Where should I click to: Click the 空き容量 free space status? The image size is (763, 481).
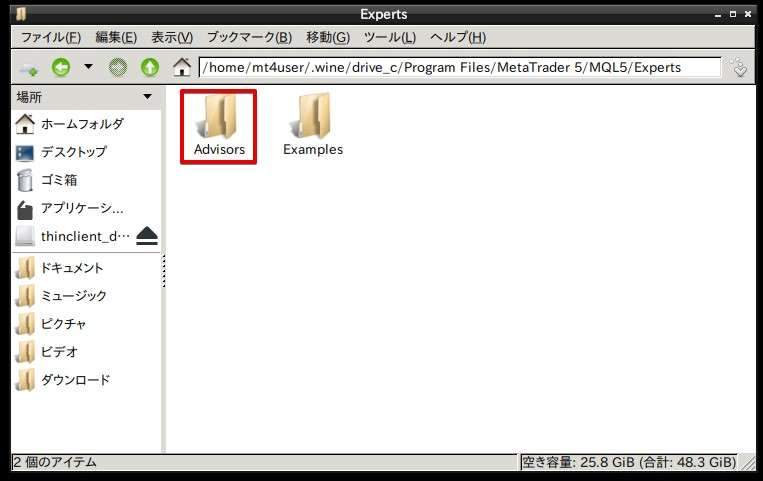(x=629, y=462)
